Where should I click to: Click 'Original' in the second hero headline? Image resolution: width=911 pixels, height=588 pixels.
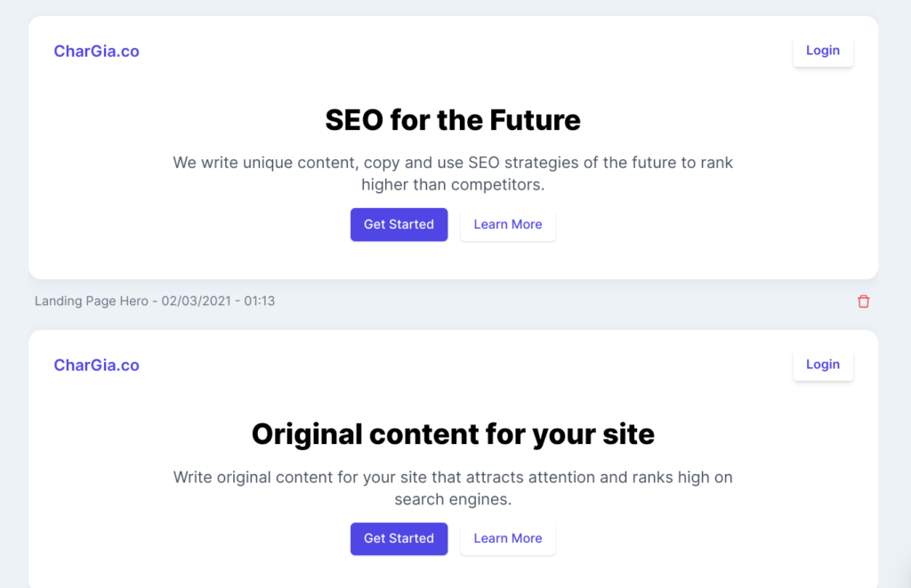click(x=307, y=434)
